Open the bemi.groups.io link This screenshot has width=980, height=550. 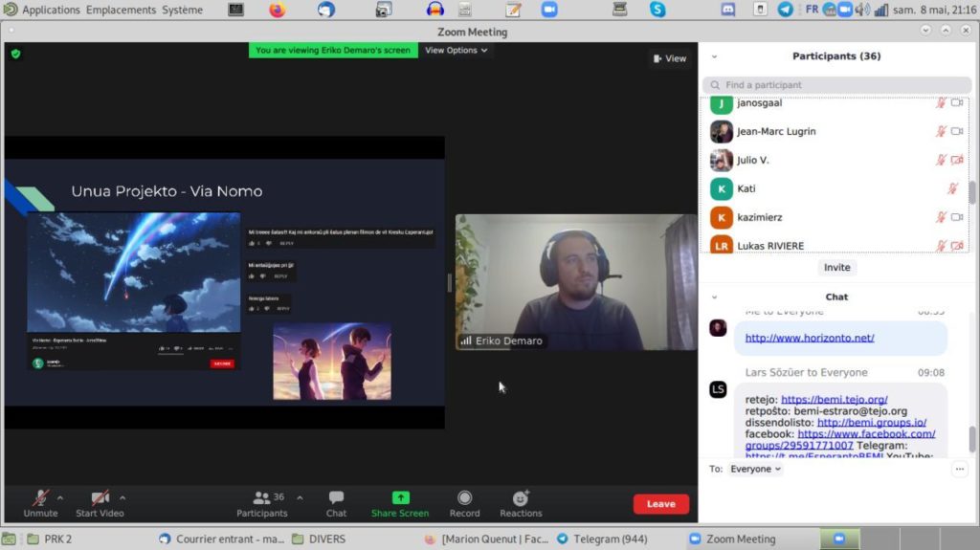[872, 423]
